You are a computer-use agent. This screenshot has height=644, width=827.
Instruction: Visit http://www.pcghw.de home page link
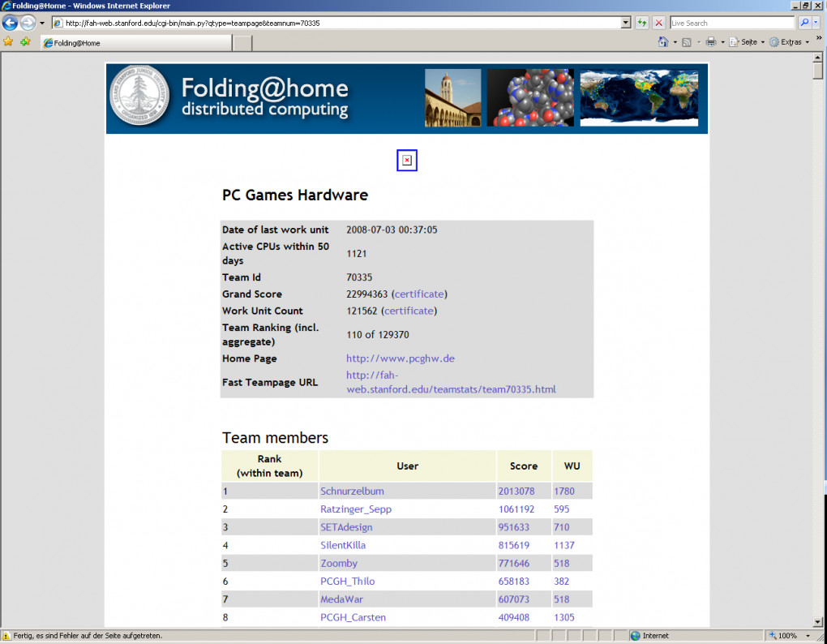click(x=401, y=358)
